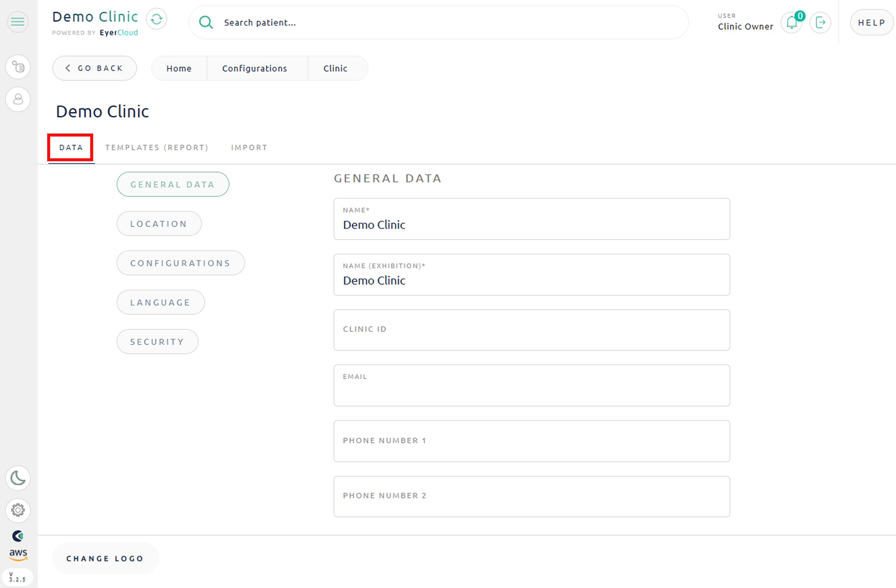Click the search magnifier icon
This screenshot has width=896, height=588.
click(x=206, y=23)
